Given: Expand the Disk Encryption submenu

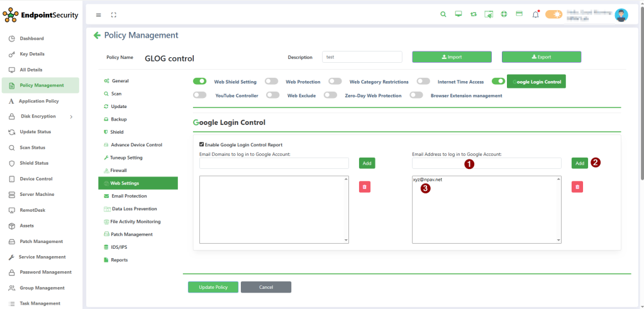Looking at the screenshot, I should point(71,116).
